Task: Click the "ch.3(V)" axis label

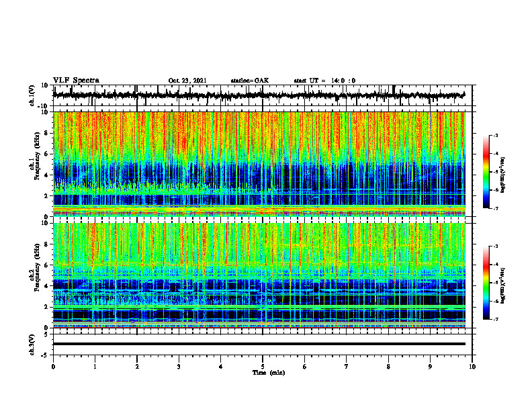Action: point(32,345)
